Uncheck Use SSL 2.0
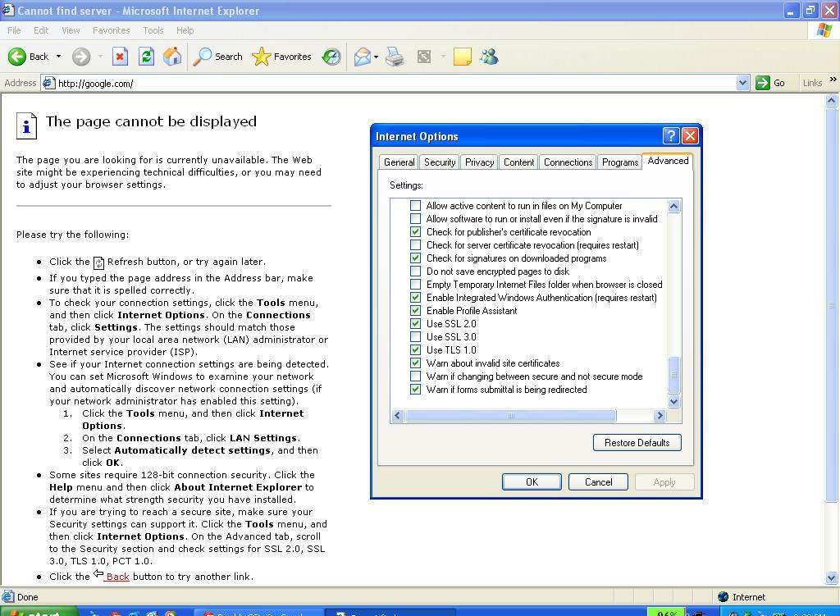 click(415, 323)
